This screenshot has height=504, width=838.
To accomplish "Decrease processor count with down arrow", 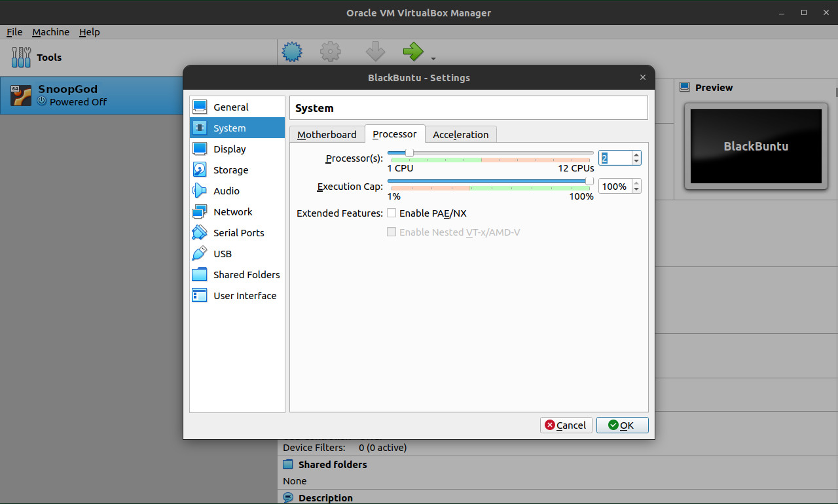I will [x=636, y=162].
